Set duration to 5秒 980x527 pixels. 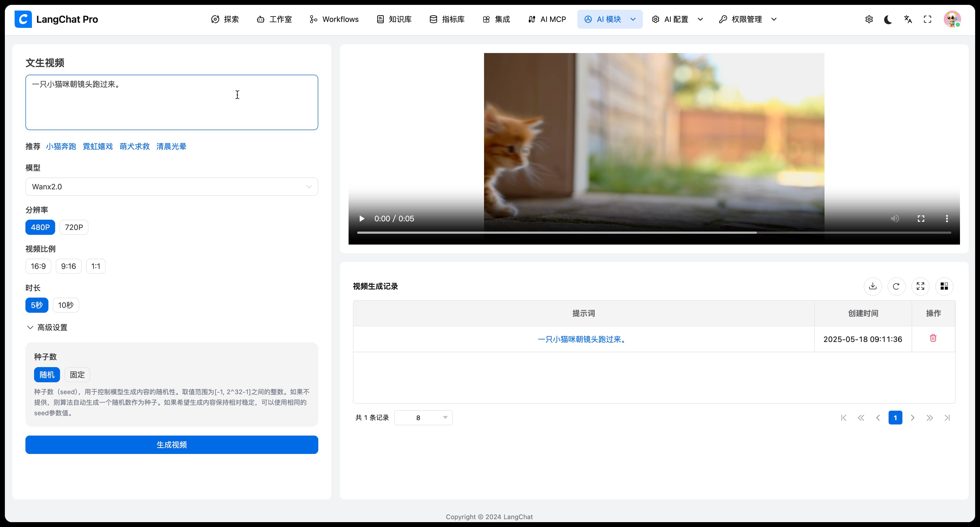click(x=37, y=305)
